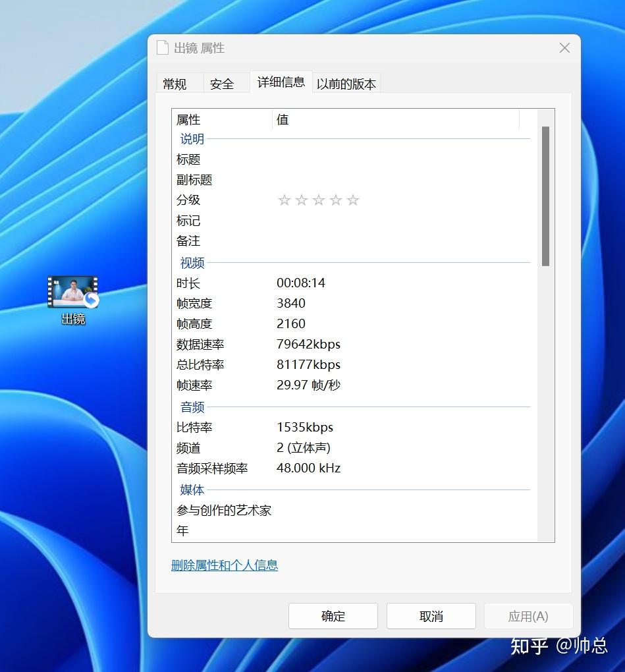Set 分级 rating to three stars
The height and width of the screenshot is (672, 625).
point(319,200)
